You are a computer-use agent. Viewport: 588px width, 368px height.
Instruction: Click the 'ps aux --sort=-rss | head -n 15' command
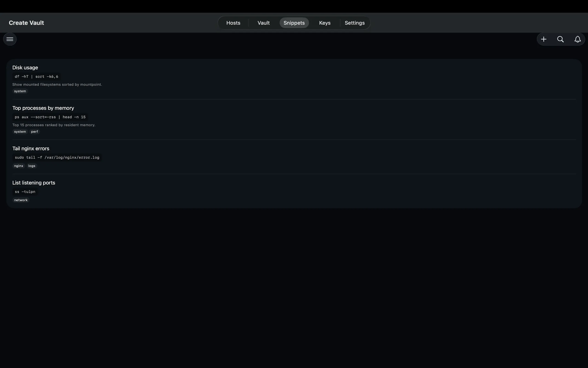point(50,117)
